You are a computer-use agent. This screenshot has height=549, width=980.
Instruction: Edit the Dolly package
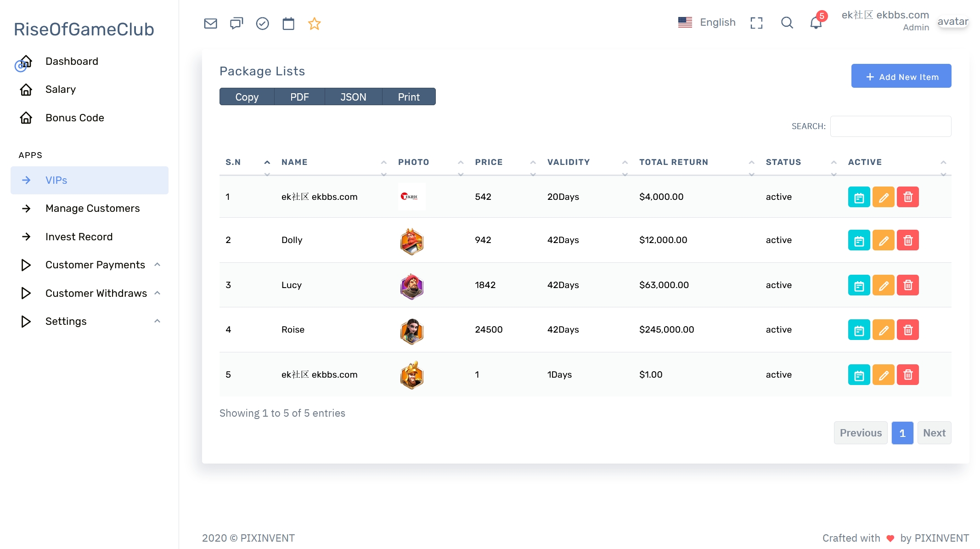883,240
